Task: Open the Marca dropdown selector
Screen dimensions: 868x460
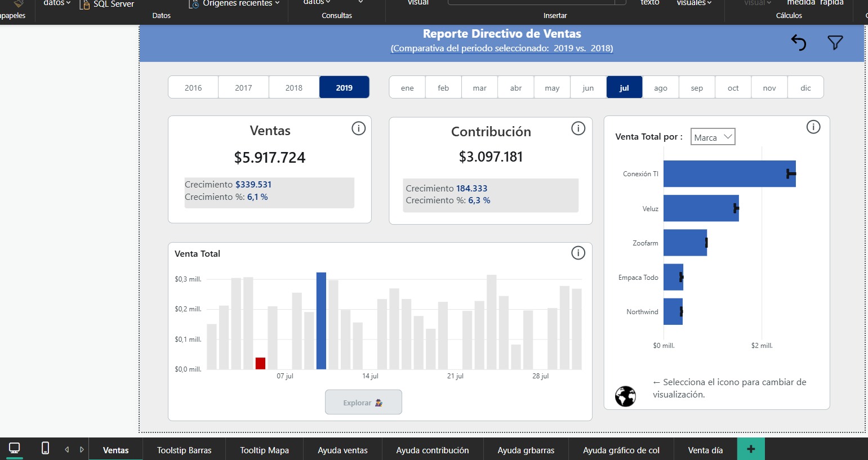Action: pyautogui.click(x=713, y=137)
